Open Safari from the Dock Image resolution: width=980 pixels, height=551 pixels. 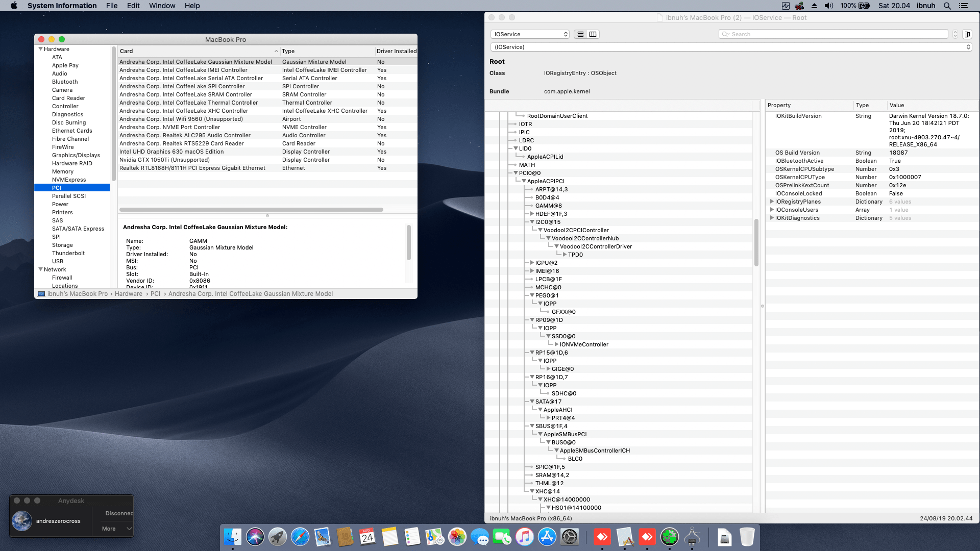tap(300, 537)
